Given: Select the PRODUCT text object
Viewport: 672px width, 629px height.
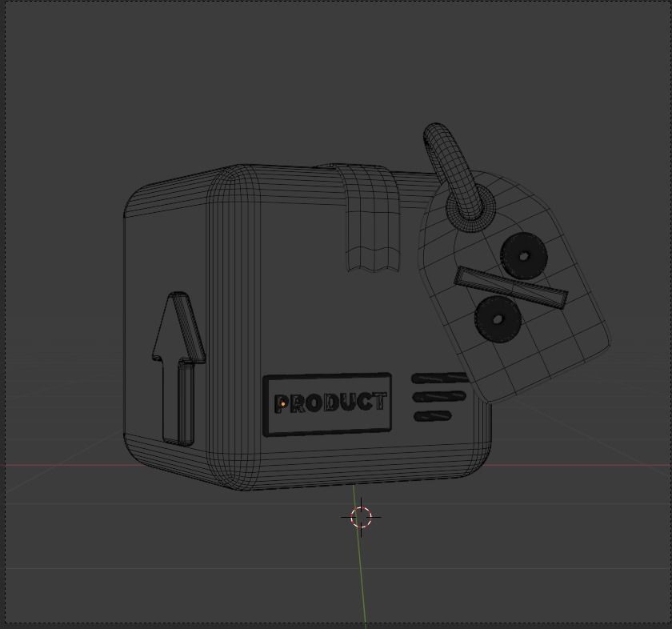Looking at the screenshot, I should click(330, 403).
